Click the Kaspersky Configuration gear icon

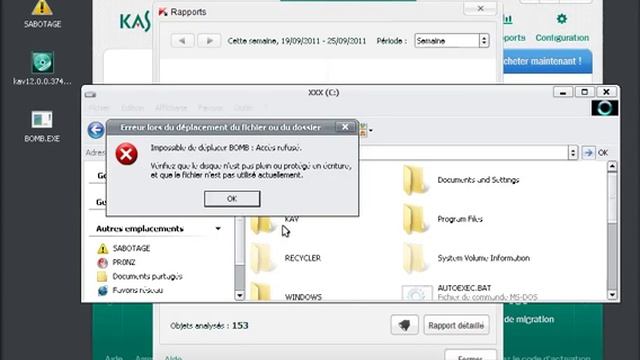point(562,19)
